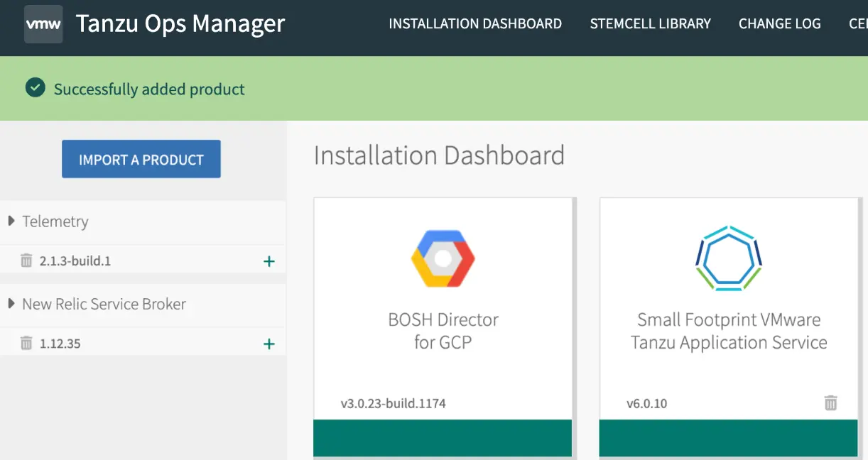This screenshot has width=868, height=460.
Task: Add New Relic Service Broker 1.12.35 via plus
Action: coord(269,344)
